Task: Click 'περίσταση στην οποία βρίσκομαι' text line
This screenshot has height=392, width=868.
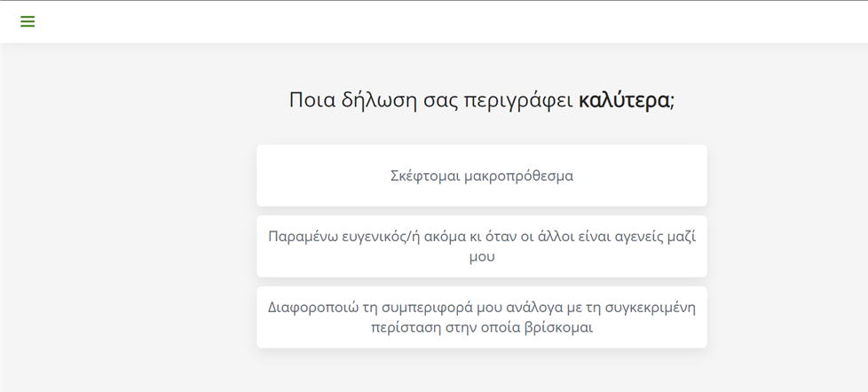Action: [x=481, y=327]
